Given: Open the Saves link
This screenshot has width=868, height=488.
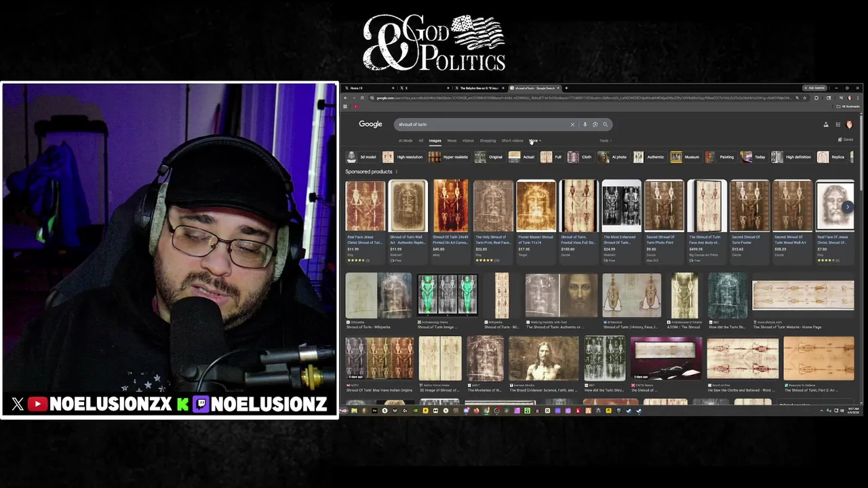Looking at the screenshot, I should [846, 140].
